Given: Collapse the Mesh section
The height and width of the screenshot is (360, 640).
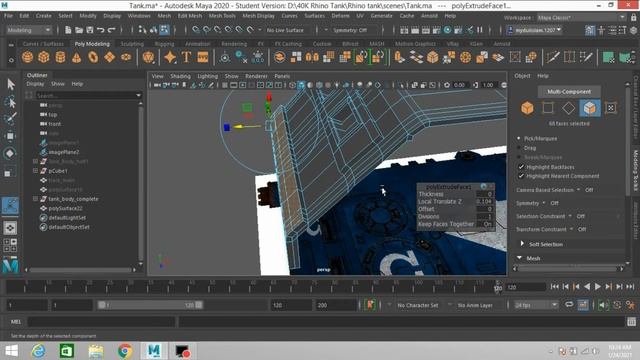Looking at the screenshot, I should 520,258.
